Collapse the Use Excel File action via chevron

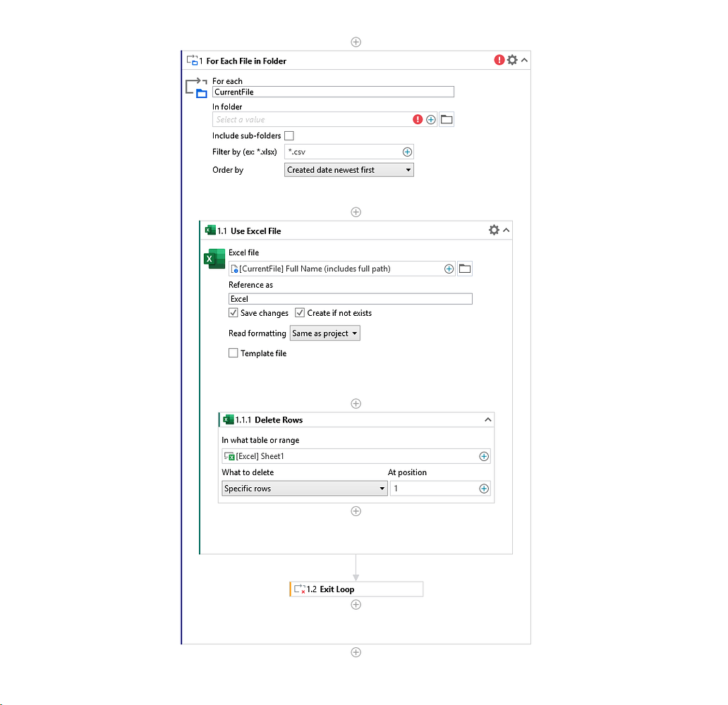point(505,230)
